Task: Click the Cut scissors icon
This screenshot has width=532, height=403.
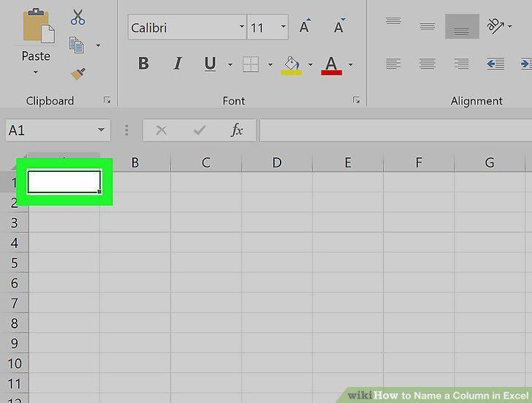Action: tap(77, 18)
